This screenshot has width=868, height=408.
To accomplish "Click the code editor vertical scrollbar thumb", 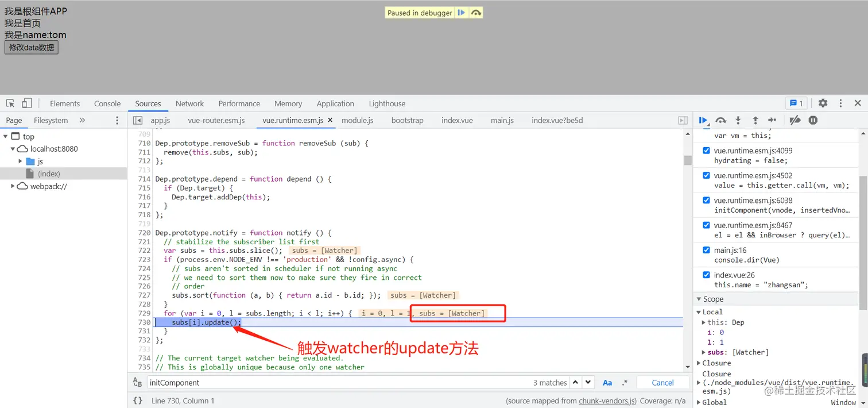I will coord(688,160).
